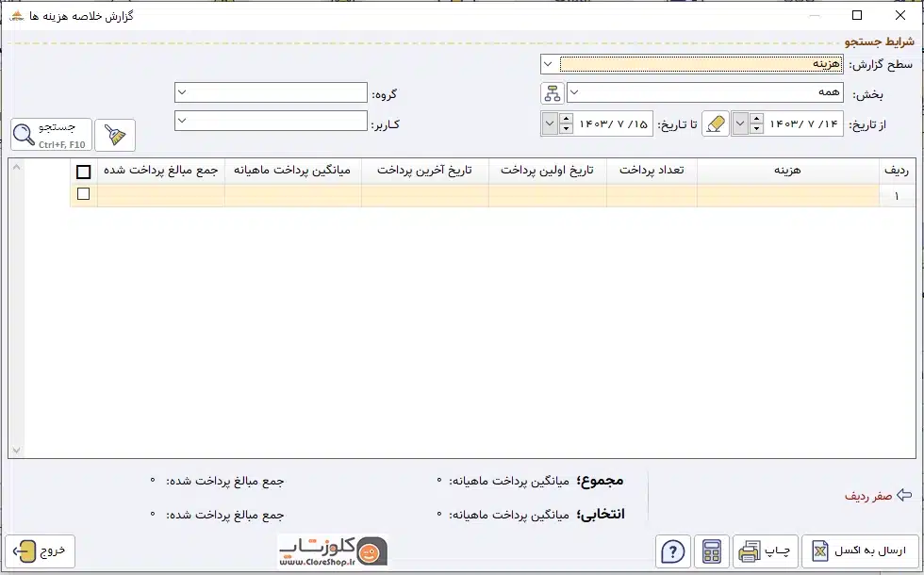Open the سطح گزارش dropdown
This screenshot has width=924, height=575.
click(548, 64)
